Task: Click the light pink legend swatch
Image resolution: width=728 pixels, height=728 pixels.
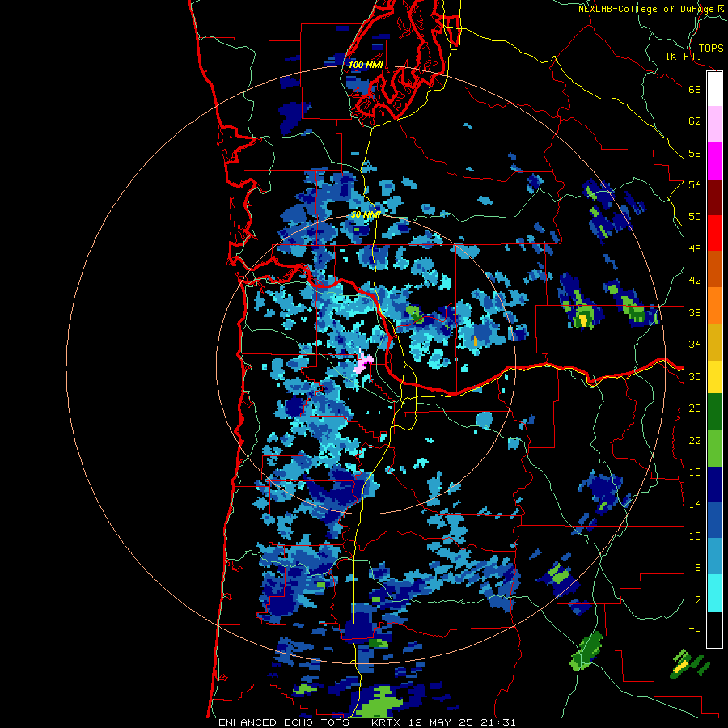Action: tap(714, 125)
